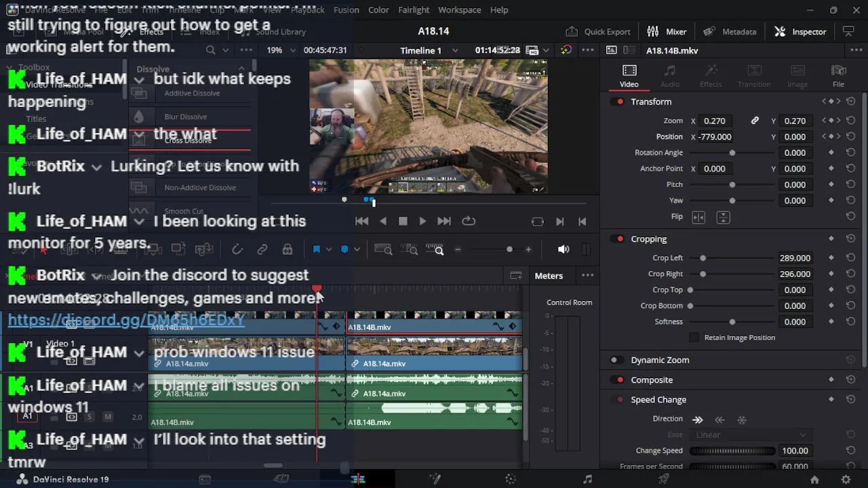Go to last frame in viewer

point(443,222)
